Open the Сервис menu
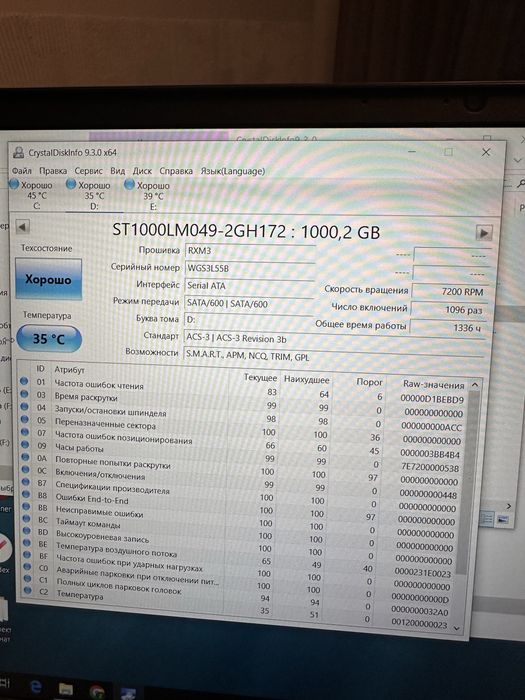The width and height of the screenshot is (525, 700). [88, 171]
